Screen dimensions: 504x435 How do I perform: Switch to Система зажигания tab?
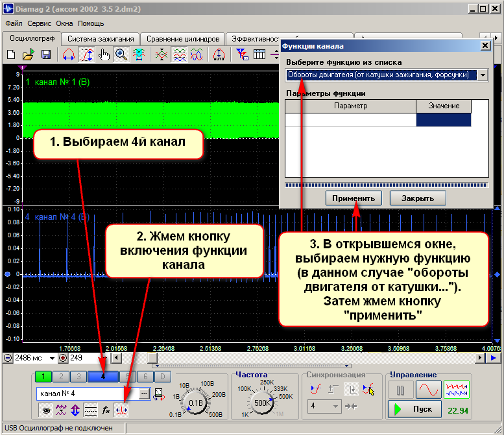point(101,39)
